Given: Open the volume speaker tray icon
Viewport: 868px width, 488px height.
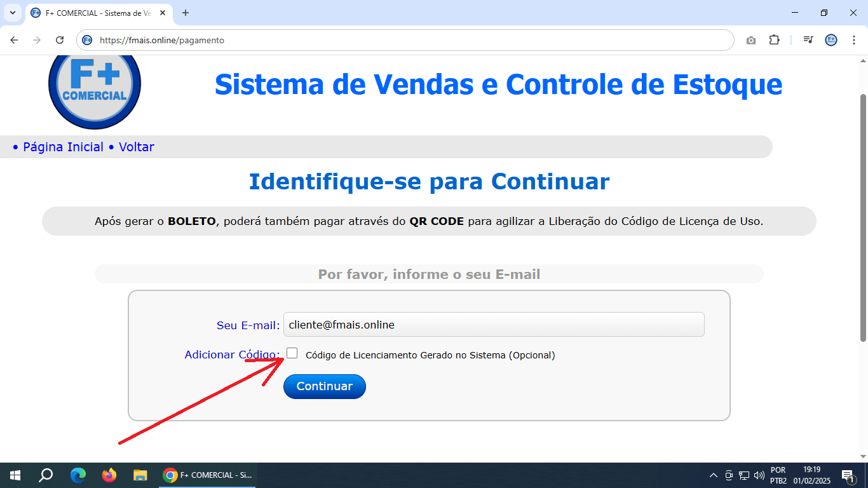Looking at the screenshot, I should [x=759, y=475].
